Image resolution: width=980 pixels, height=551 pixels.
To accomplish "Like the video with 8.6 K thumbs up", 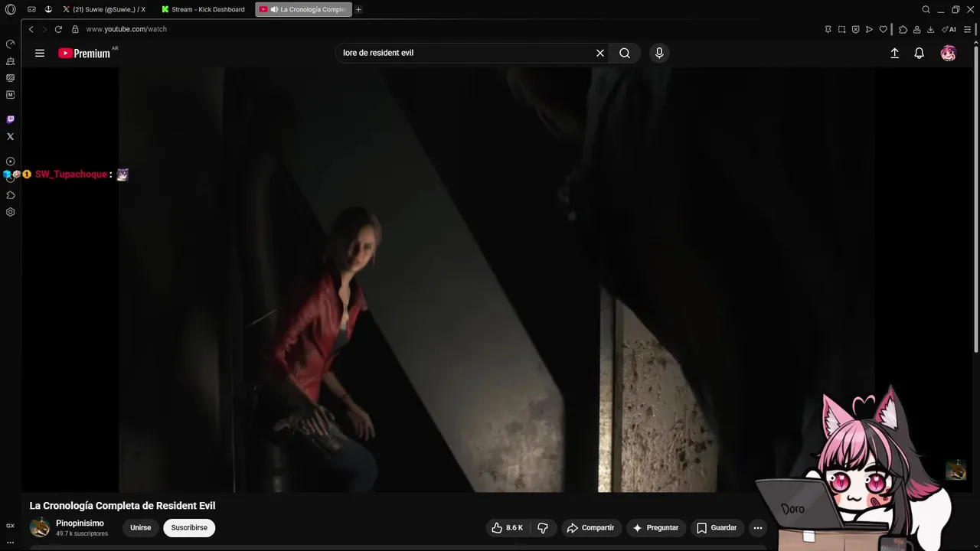I will tap(507, 527).
